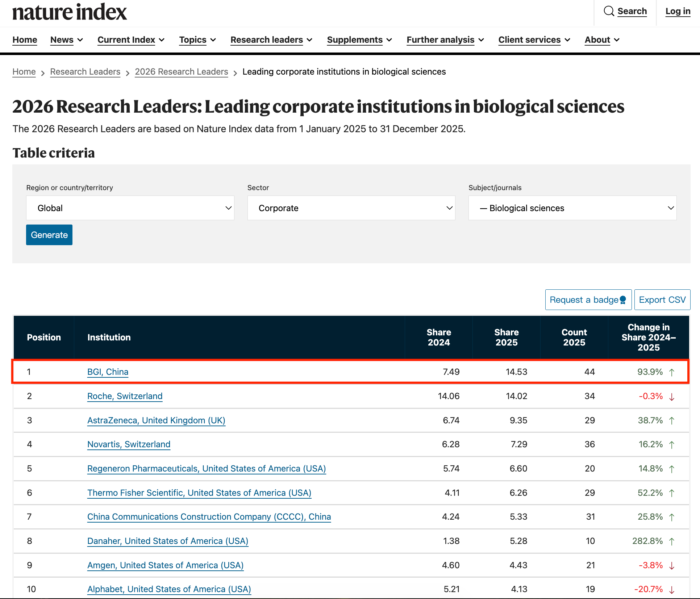The height and width of the screenshot is (599, 700).
Task: Open the Danaher, USA link
Action: click(x=168, y=541)
